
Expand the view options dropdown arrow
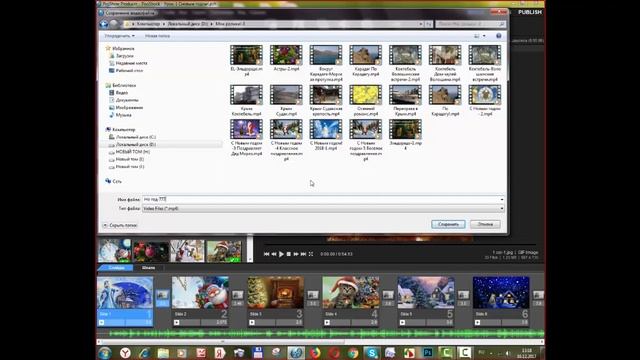pyautogui.click(x=484, y=36)
